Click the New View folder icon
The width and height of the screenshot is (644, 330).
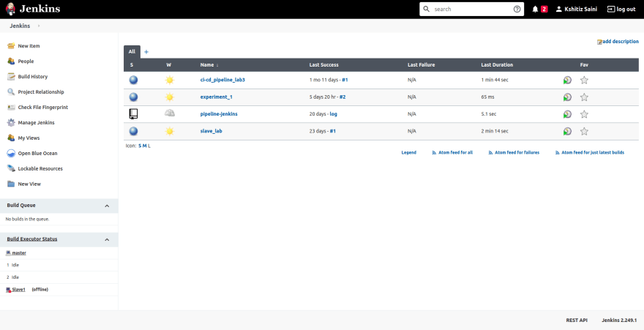[12, 184]
